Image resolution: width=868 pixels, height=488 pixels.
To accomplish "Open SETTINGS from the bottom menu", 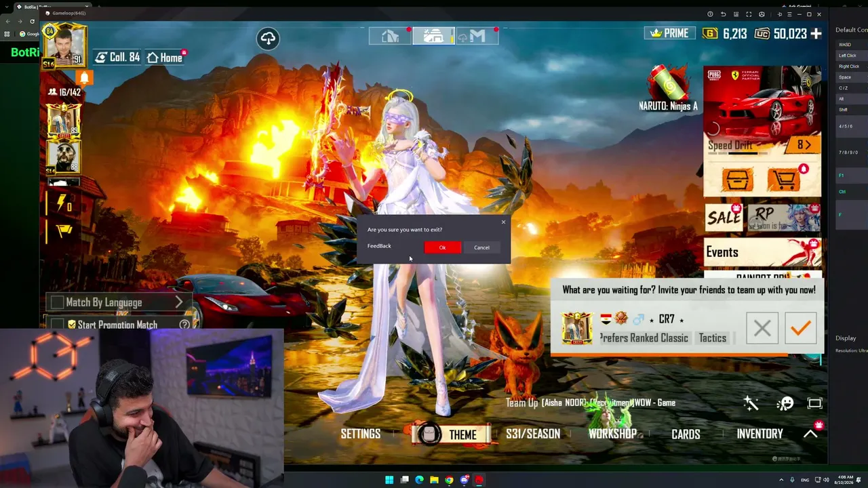I will click(x=360, y=434).
